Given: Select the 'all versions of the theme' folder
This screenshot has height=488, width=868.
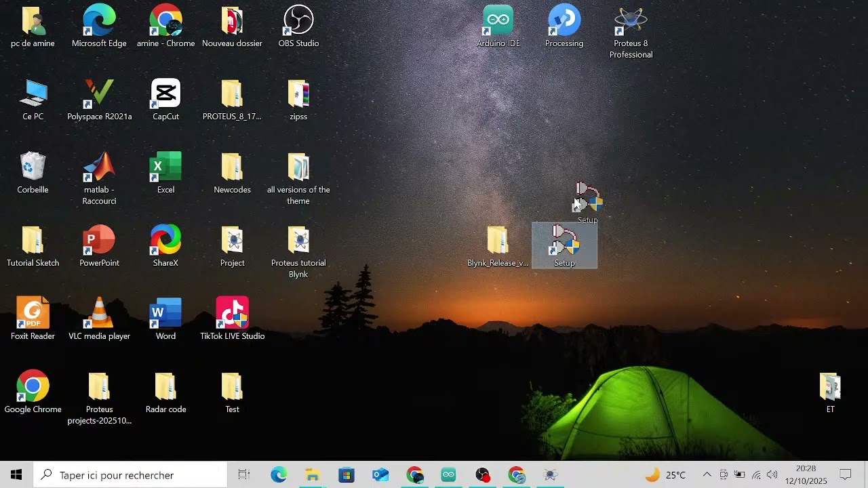Looking at the screenshot, I should (298, 179).
